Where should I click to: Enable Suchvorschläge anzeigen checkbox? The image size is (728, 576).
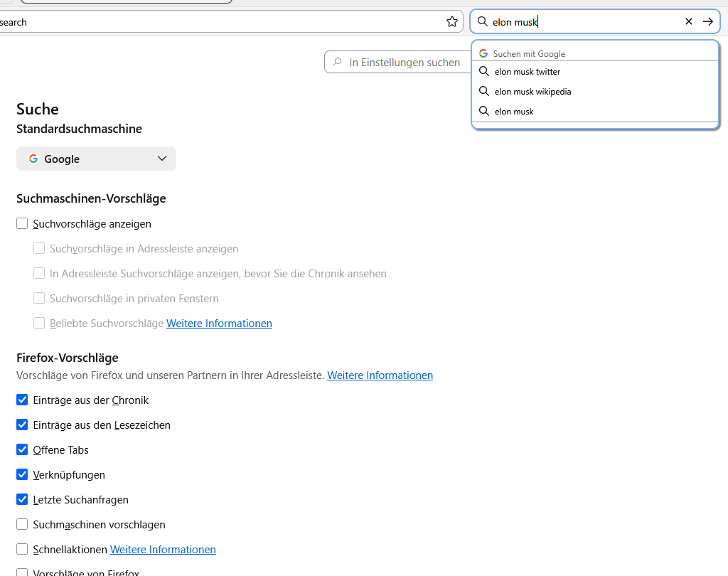pyautogui.click(x=22, y=224)
